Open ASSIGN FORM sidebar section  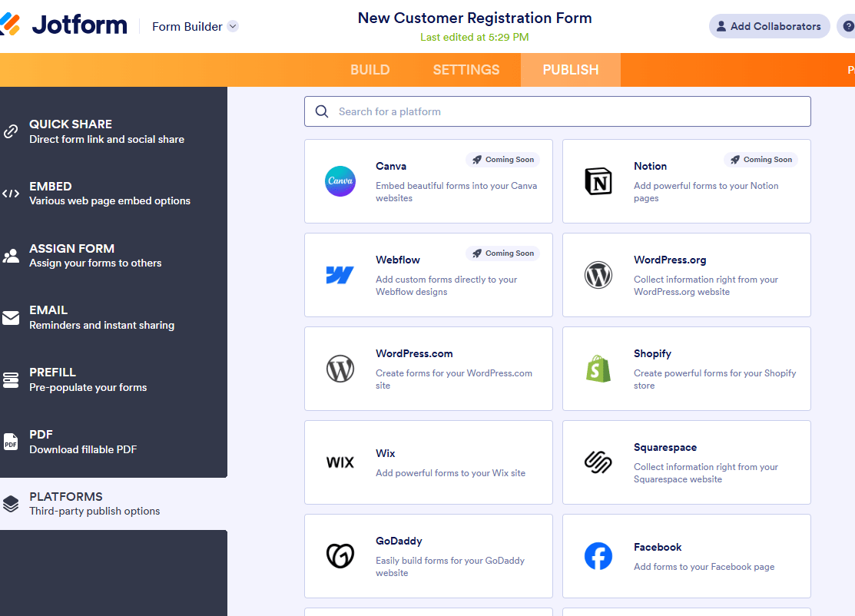(114, 256)
